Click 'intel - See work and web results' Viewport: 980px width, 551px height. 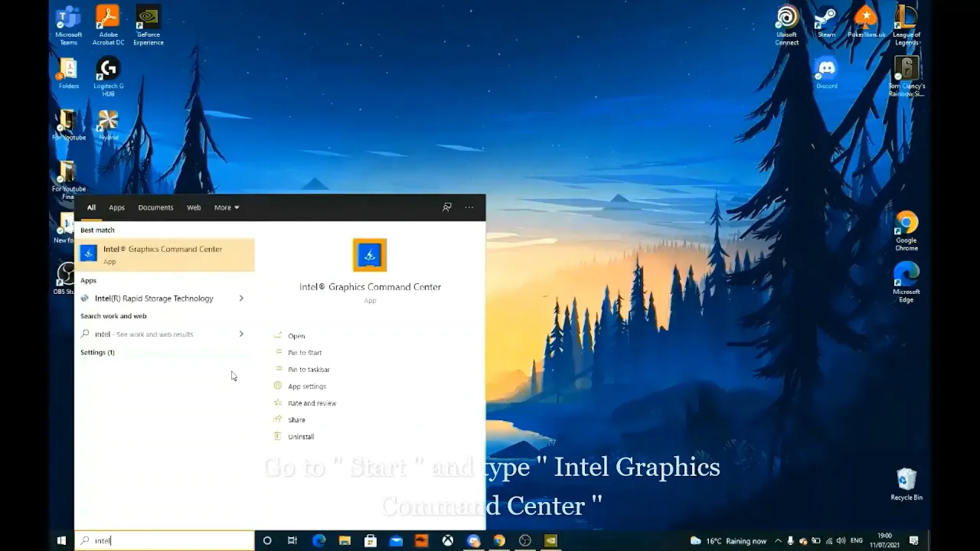[145, 334]
